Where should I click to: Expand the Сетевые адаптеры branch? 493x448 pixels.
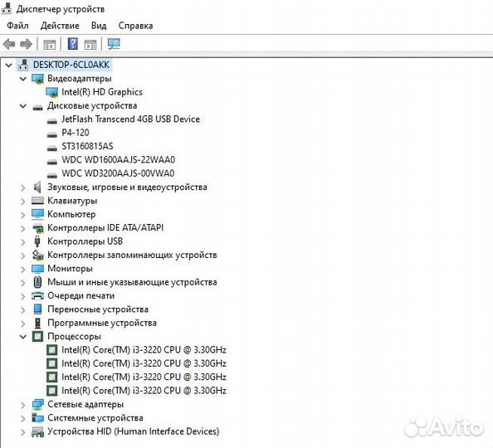(23, 405)
